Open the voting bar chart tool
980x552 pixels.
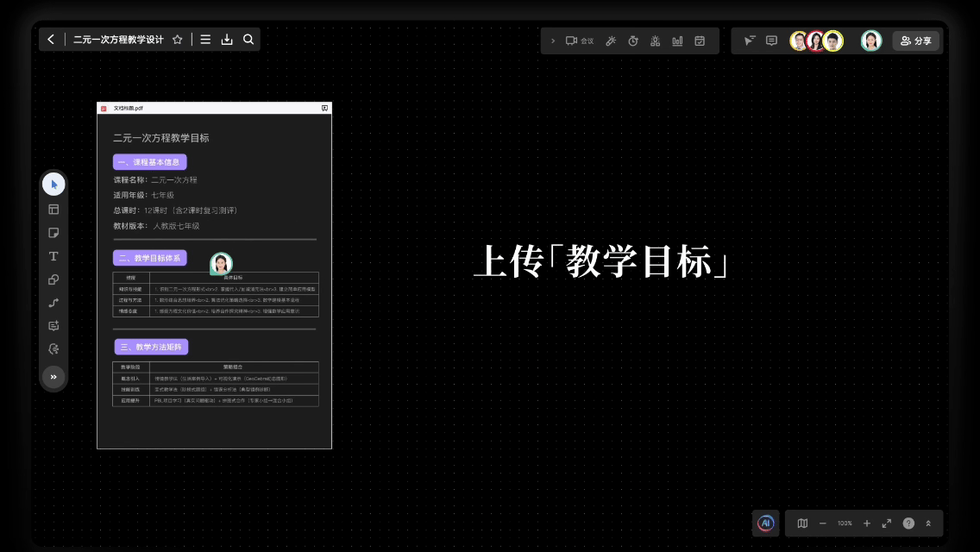click(677, 41)
